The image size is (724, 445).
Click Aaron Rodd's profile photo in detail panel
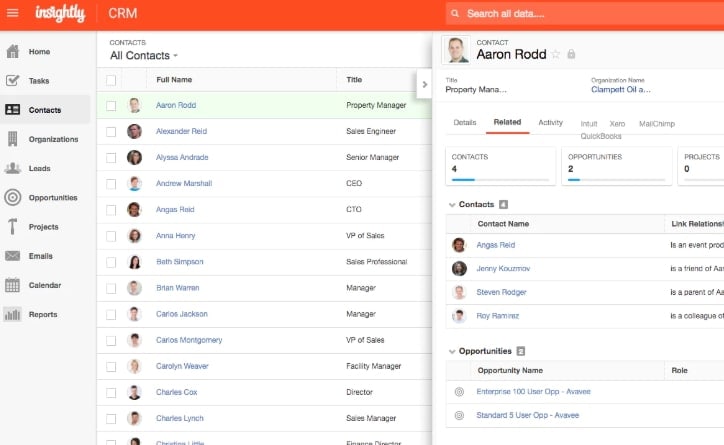(x=456, y=49)
